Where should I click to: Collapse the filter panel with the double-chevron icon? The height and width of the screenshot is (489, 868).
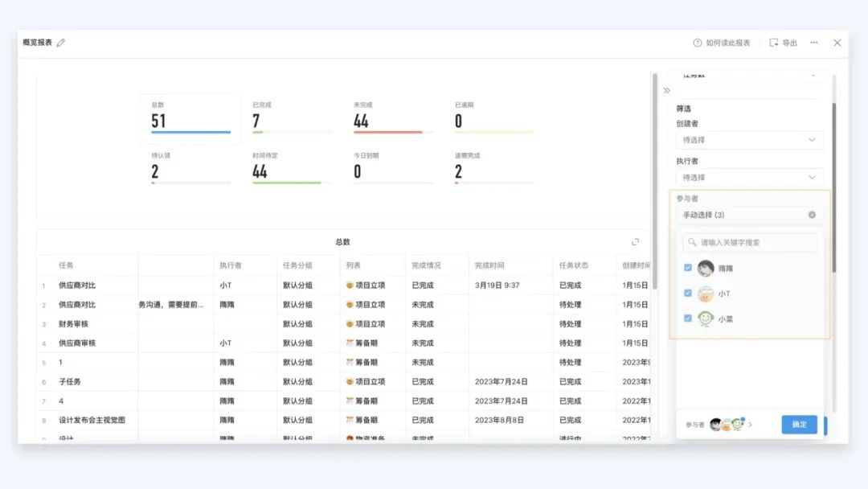click(666, 90)
